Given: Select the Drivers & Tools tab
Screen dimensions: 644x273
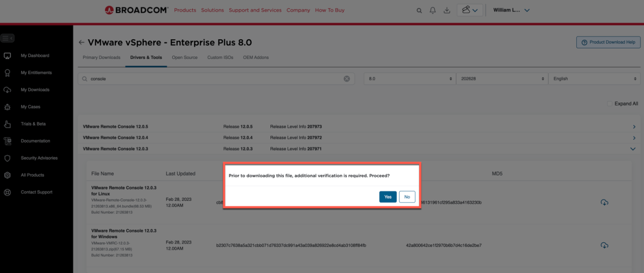Looking at the screenshot, I should 146,58.
